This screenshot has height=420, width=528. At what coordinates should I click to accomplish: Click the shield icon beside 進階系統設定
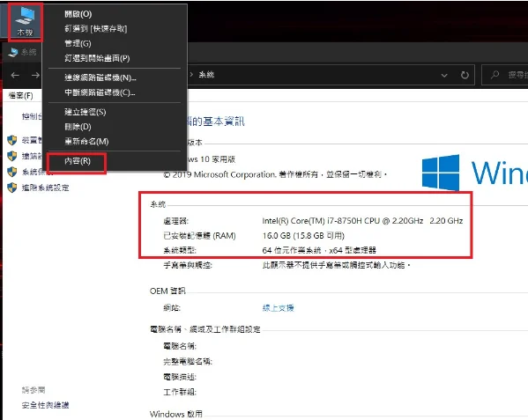12,188
